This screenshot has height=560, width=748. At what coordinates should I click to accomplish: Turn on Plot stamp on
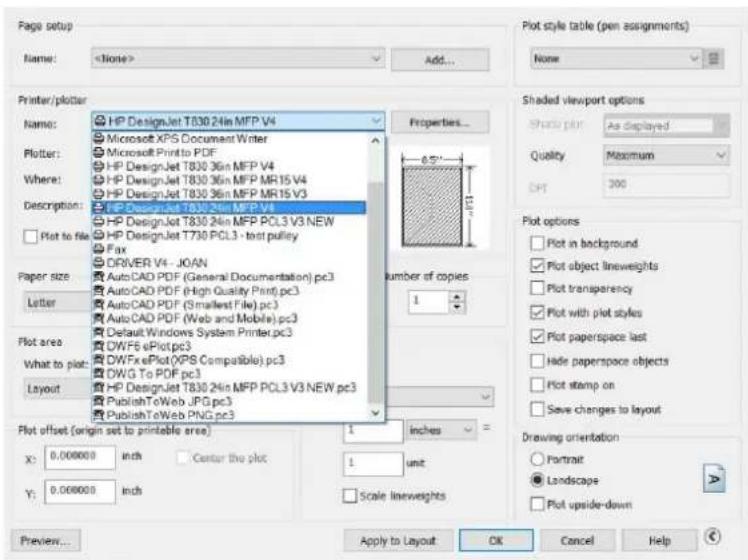tap(537, 384)
